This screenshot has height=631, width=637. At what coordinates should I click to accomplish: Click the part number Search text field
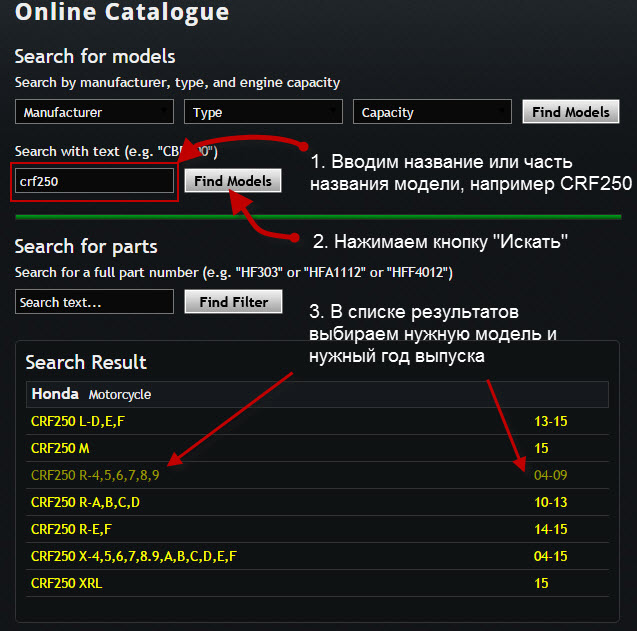(x=94, y=302)
